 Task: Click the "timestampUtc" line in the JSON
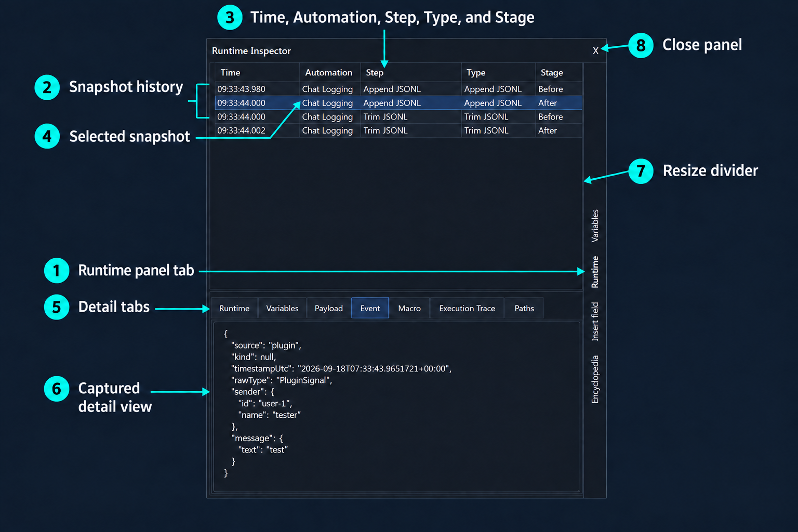[341, 368]
